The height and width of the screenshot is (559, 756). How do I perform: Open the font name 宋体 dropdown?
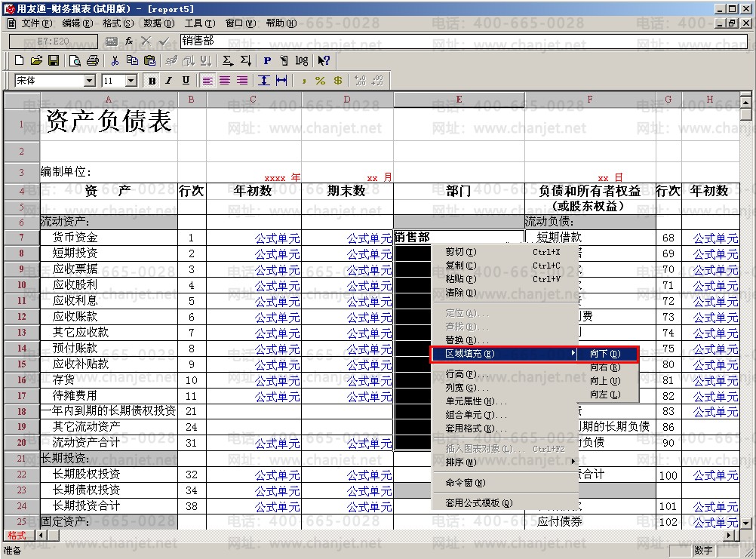[x=90, y=81]
